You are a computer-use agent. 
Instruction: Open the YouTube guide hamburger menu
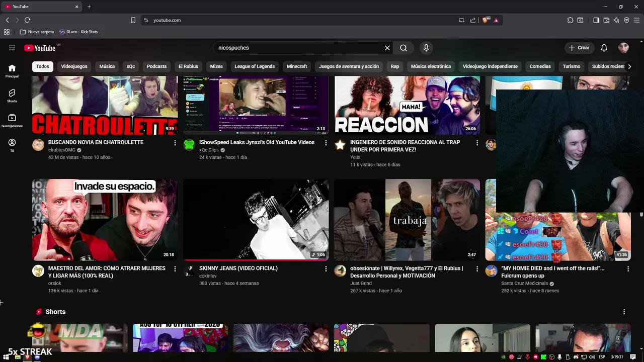12,48
